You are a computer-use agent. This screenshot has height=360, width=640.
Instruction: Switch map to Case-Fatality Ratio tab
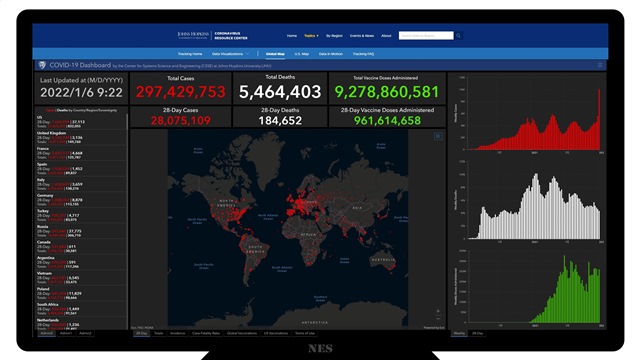(x=206, y=333)
